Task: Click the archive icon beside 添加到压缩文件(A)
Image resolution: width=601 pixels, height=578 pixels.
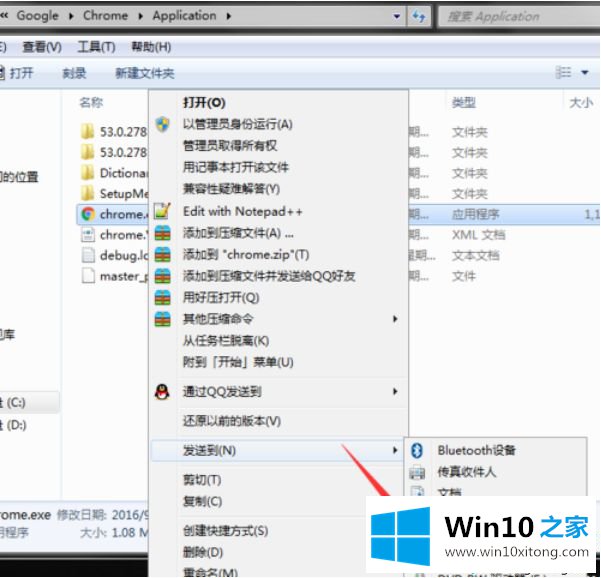Action: (162, 233)
